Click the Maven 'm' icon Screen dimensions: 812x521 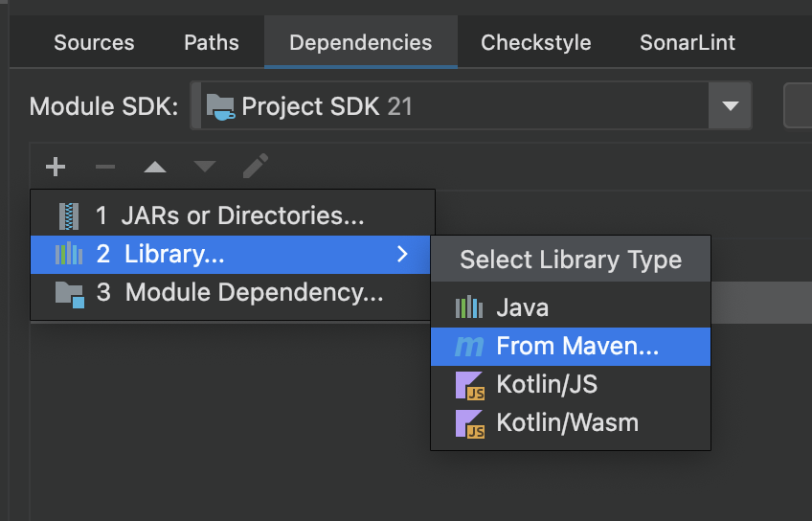469,347
